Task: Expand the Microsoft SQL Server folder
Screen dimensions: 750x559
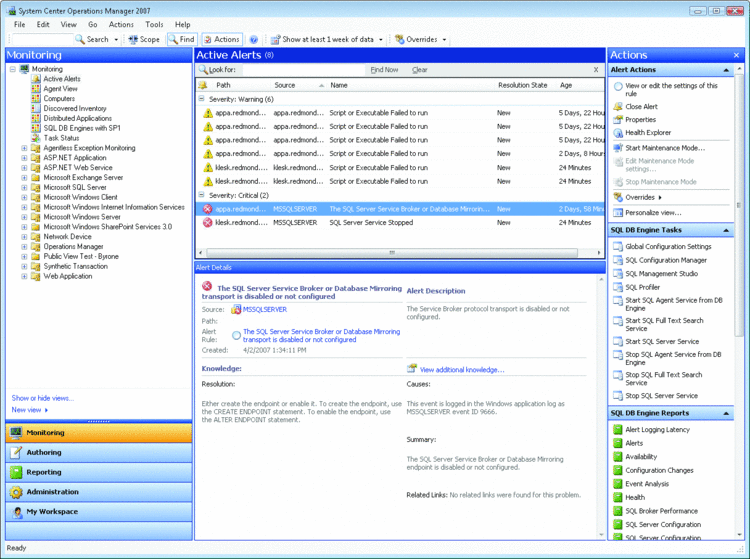Action: point(24,187)
